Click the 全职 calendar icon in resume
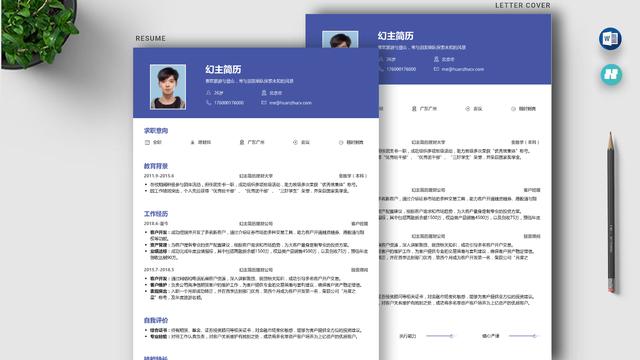This screenshot has height=360, width=640. [x=147, y=142]
